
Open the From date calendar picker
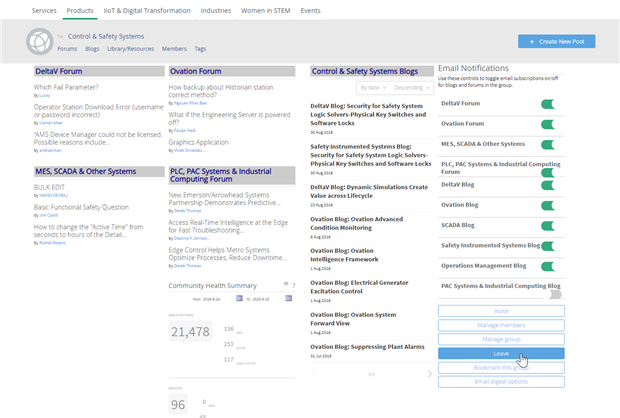239,298
